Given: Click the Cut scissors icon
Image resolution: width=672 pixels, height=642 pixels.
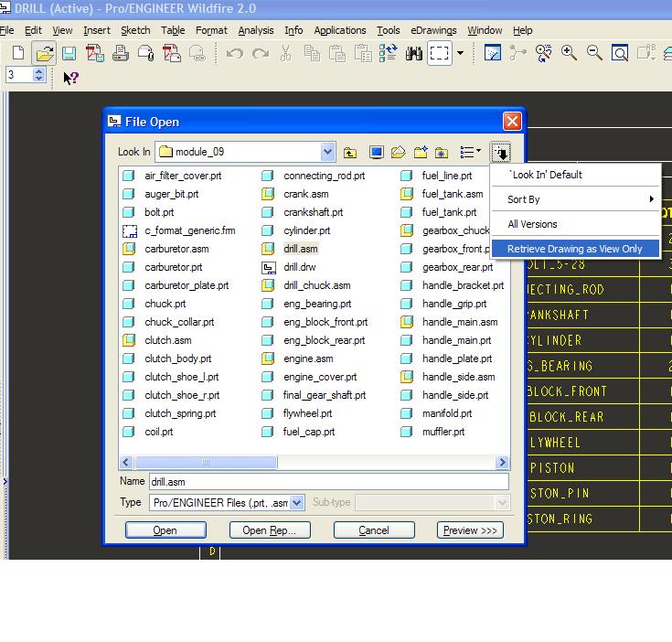Looking at the screenshot, I should pyautogui.click(x=285, y=54).
